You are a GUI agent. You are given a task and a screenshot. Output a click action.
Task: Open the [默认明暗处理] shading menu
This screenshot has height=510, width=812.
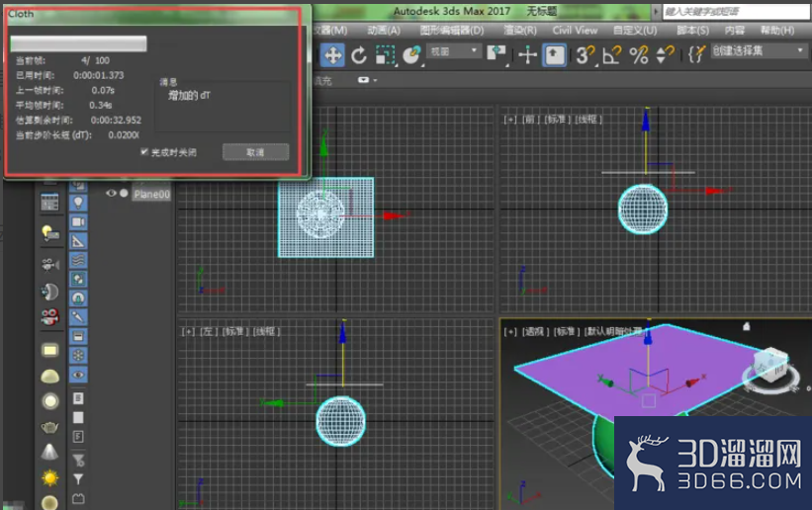(614, 331)
